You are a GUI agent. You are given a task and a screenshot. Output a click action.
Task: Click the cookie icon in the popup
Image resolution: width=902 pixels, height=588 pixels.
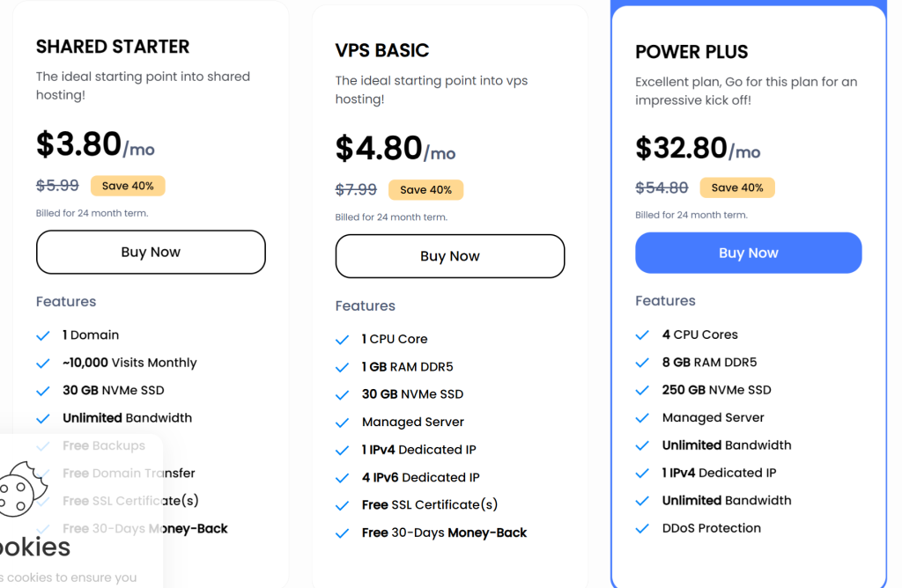pos(23,489)
